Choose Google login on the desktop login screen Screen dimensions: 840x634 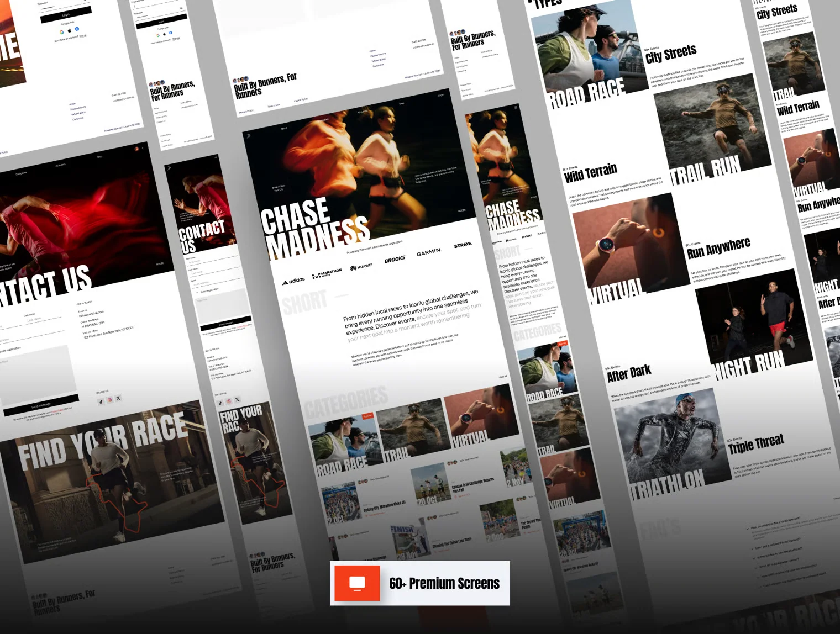[x=61, y=32]
